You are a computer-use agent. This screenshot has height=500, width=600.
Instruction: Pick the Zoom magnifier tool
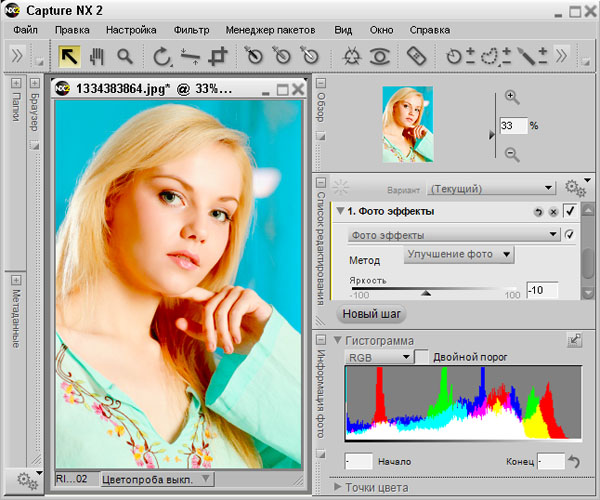[x=125, y=56]
